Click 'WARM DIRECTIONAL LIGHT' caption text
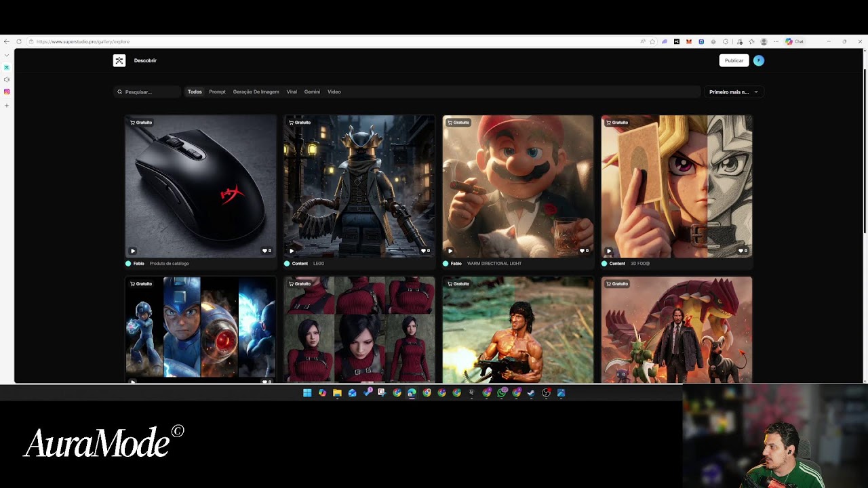 click(494, 263)
